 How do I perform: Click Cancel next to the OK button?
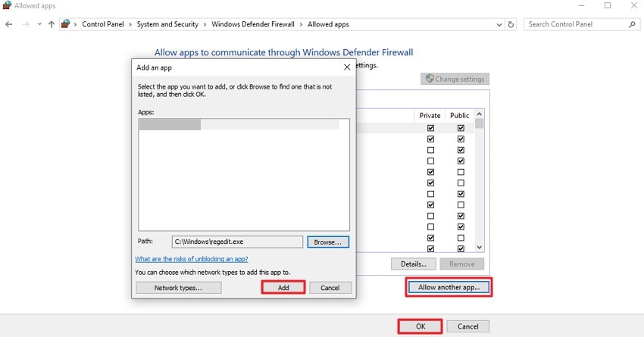[467, 326]
